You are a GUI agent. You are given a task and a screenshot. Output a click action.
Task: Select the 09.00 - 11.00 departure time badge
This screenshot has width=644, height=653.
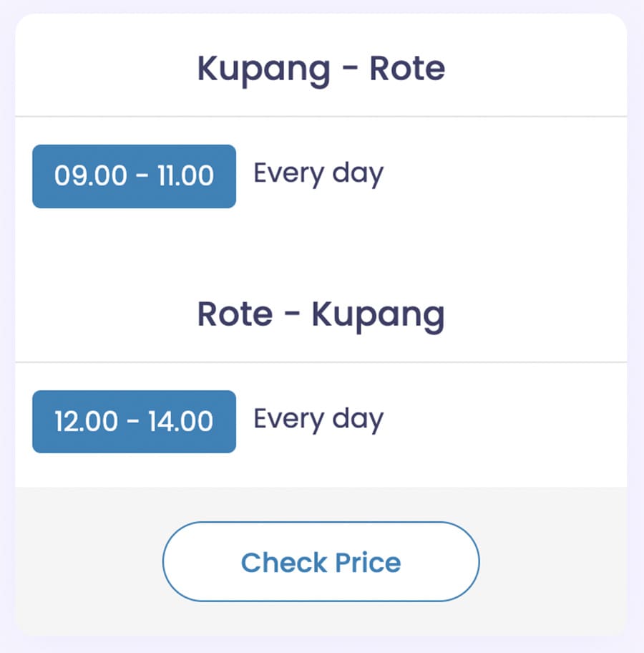pos(134,176)
